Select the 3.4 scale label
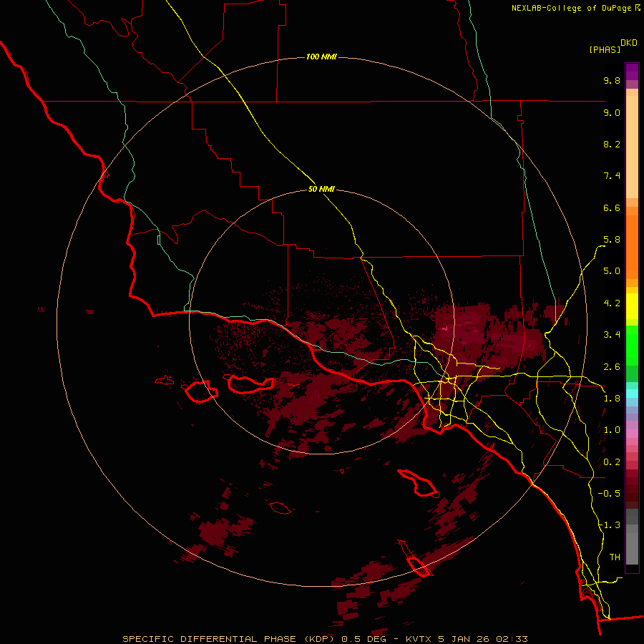 pos(612,335)
